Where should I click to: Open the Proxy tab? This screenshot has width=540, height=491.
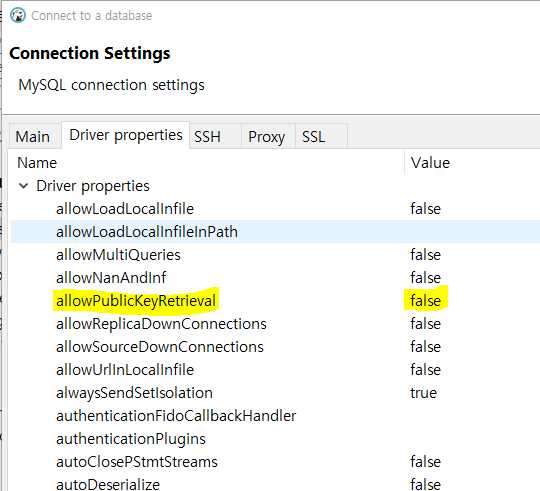[x=267, y=137]
